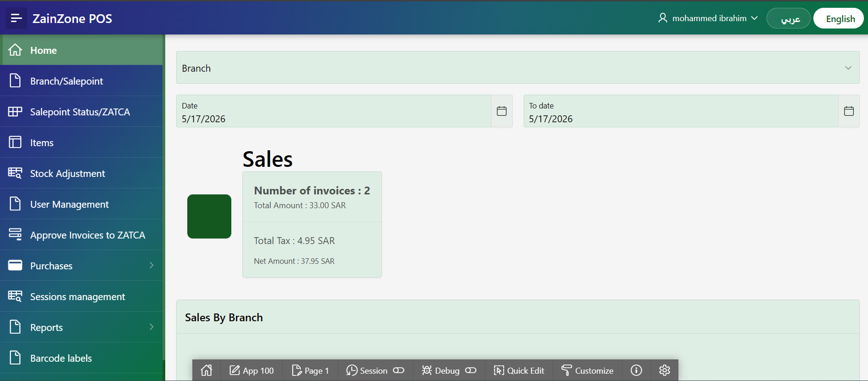Expand the Reports submenu arrow
This screenshot has height=381, width=868.
[x=151, y=327]
